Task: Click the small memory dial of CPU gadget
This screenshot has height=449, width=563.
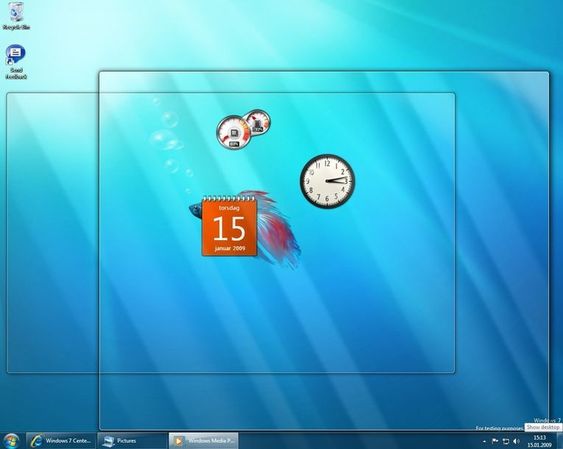Action: pyautogui.click(x=257, y=122)
